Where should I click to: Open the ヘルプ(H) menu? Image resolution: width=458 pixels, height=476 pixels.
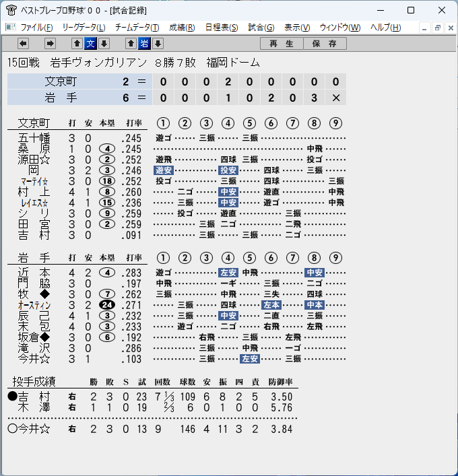[x=386, y=28]
